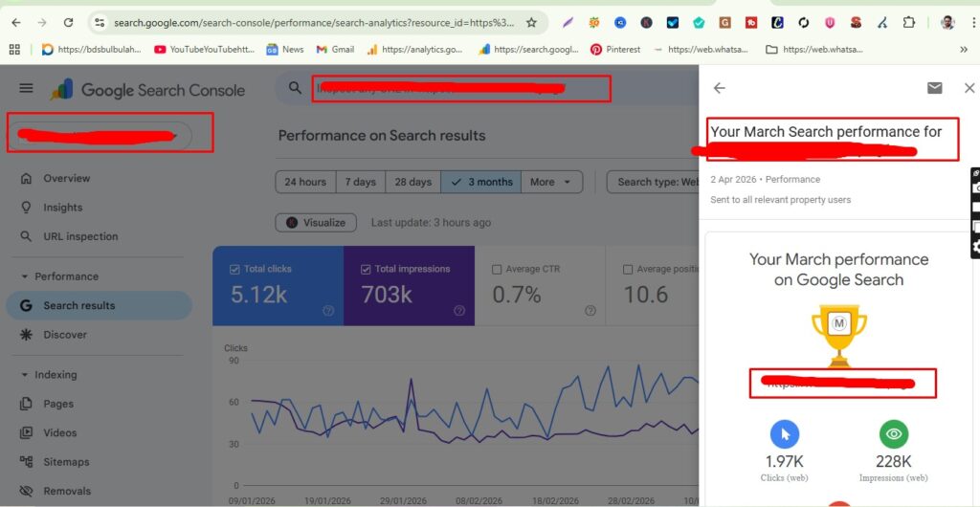Open the More date range dropdown
This screenshot has height=507, width=980.
tap(551, 183)
